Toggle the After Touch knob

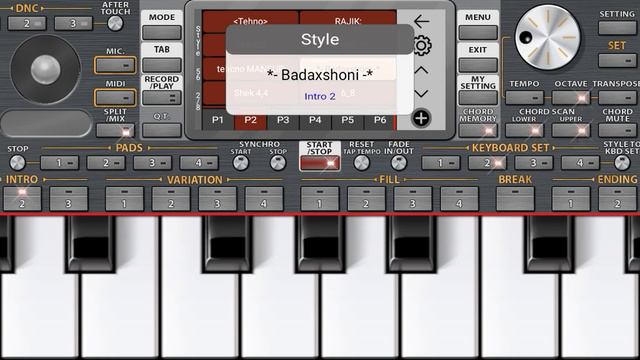pyautogui.click(x=115, y=24)
